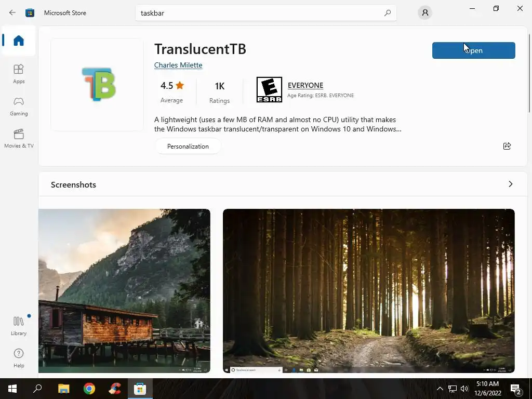Click the 1K Ratings count
Screen dimensions: 532x399
220,91
